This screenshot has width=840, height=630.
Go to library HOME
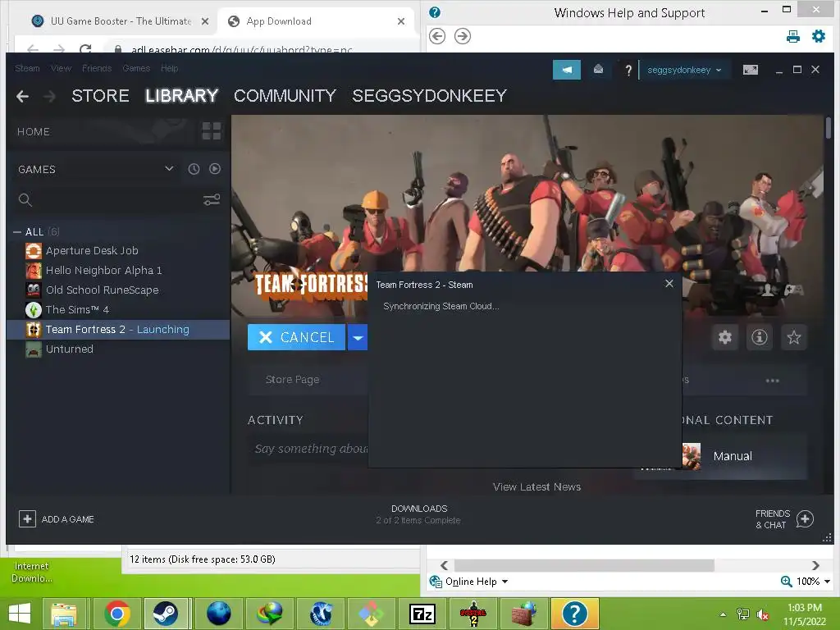point(33,132)
